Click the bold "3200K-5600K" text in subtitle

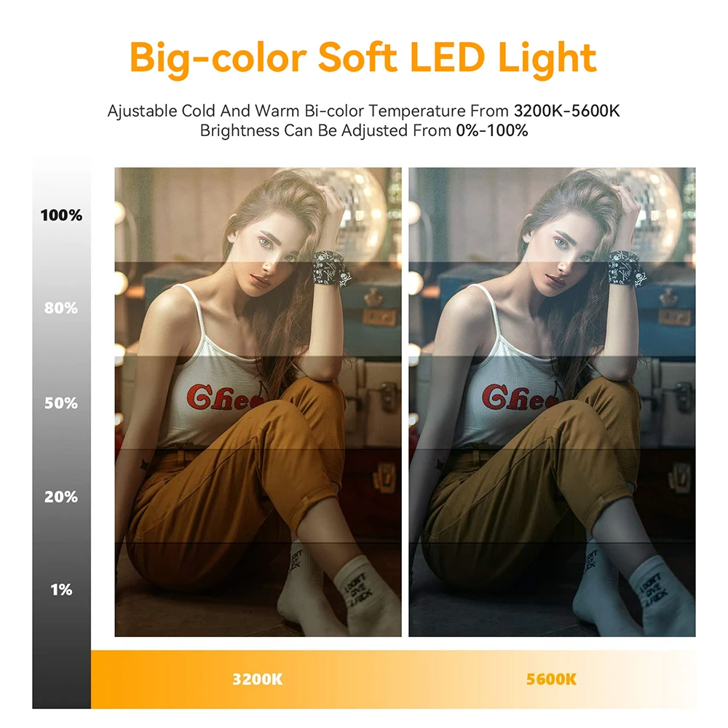[566, 111]
